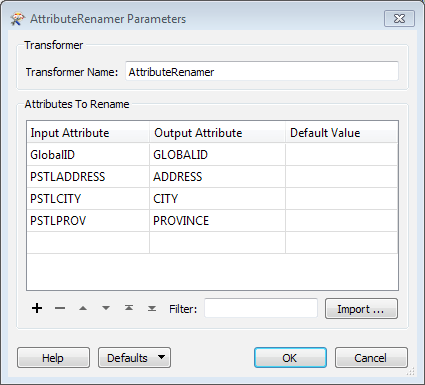Move selected row down one position

coord(106,308)
